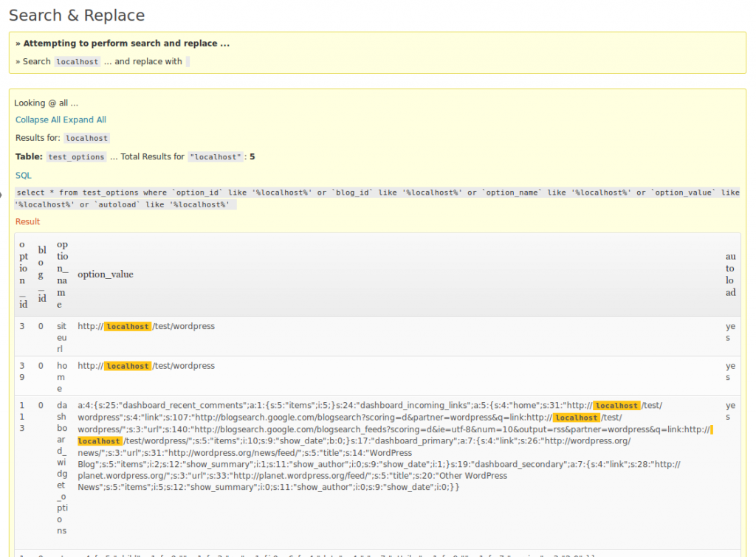Click the quoted "localhost" in total results line
The width and height of the screenshot is (756, 557).
pos(215,157)
